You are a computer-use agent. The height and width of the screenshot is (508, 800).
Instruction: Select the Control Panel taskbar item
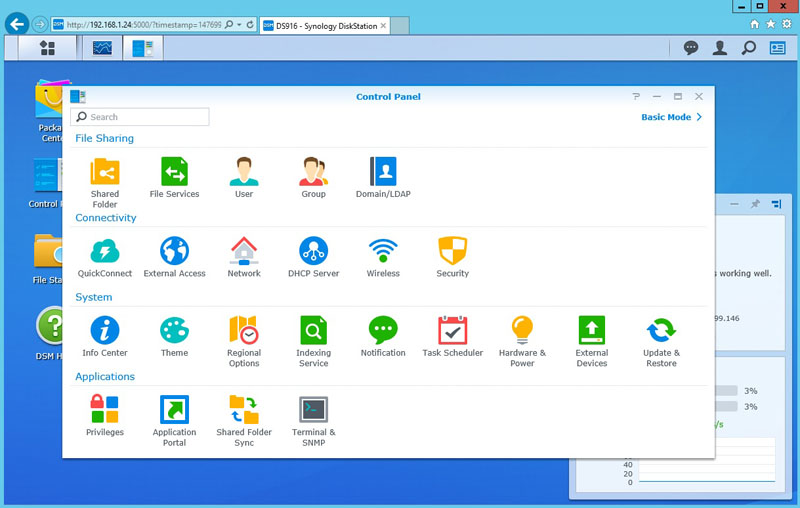coord(143,48)
